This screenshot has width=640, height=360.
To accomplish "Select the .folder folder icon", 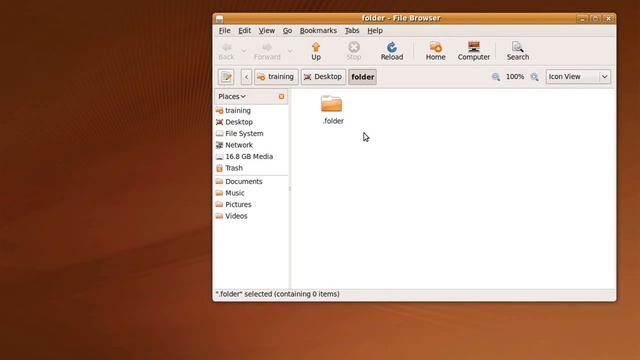I will pos(331,104).
